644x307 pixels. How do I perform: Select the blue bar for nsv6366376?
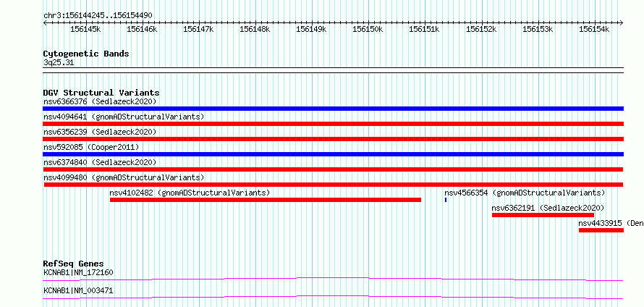point(333,109)
